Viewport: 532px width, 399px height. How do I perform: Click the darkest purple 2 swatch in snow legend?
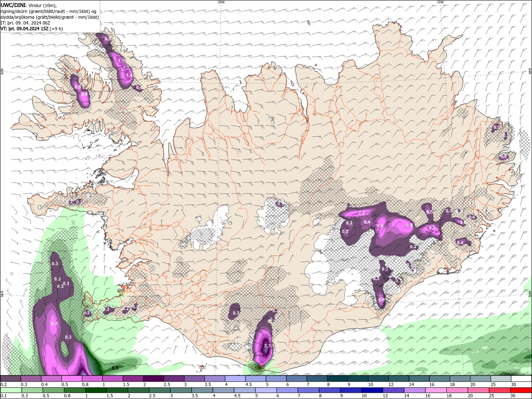coord(153,379)
